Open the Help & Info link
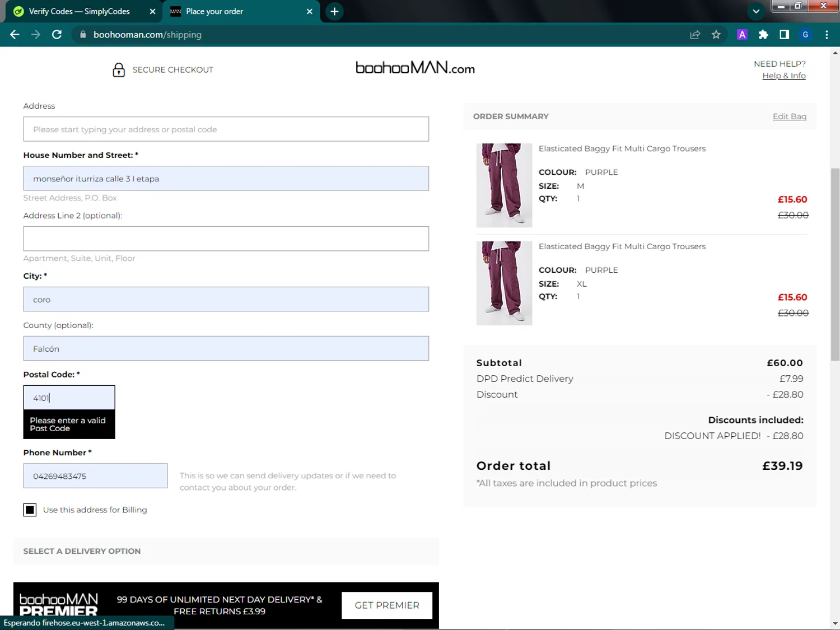Screen dimensions: 840x630 783,76
